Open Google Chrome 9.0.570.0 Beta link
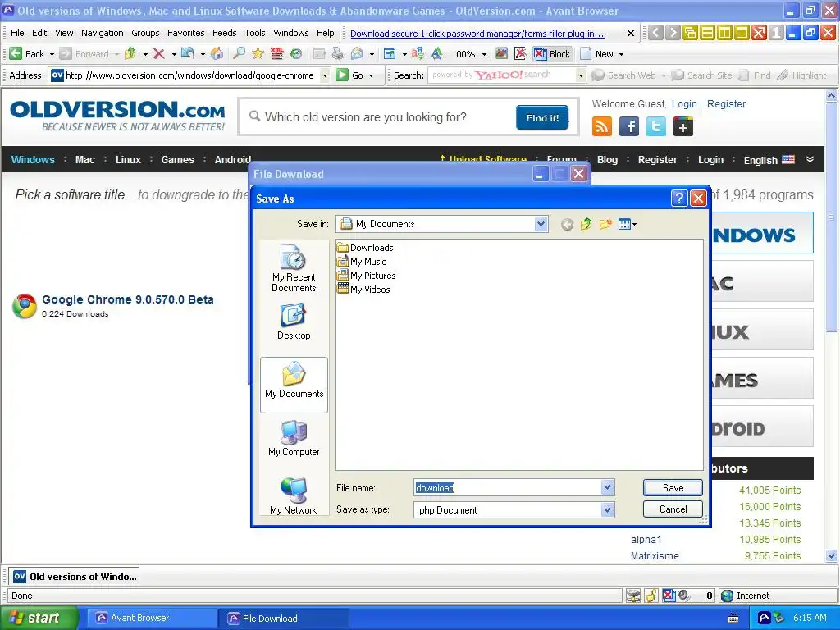The width and height of the screenshot is (840, 630). click(x=127, y=299)
